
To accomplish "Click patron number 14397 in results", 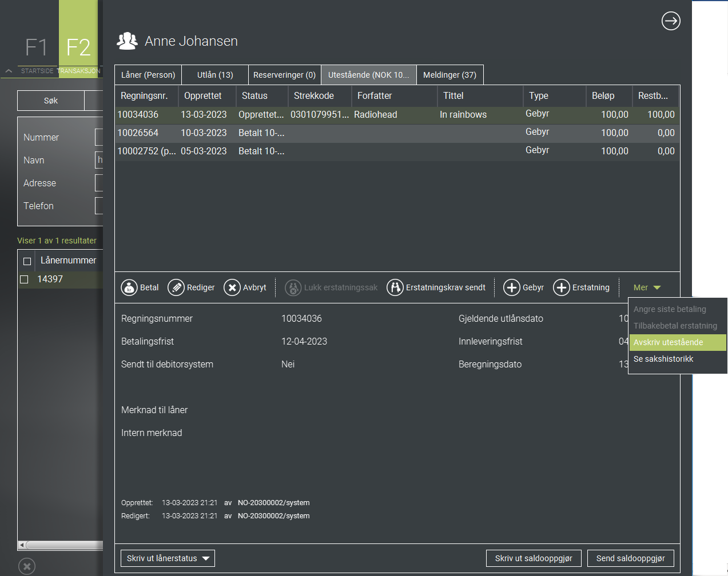I will (x=50, y=279).
